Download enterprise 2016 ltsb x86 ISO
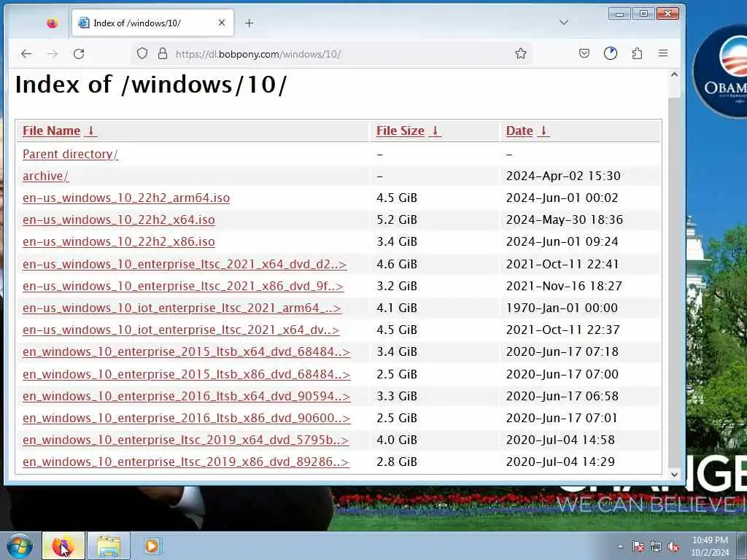 pyautogui.click(x=186, y=418)
